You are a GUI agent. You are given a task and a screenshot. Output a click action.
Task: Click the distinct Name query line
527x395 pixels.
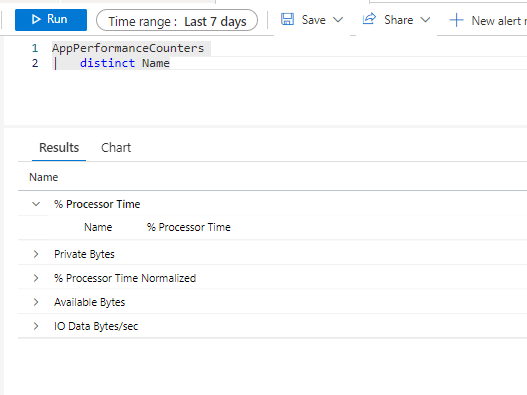coord(125,63)
